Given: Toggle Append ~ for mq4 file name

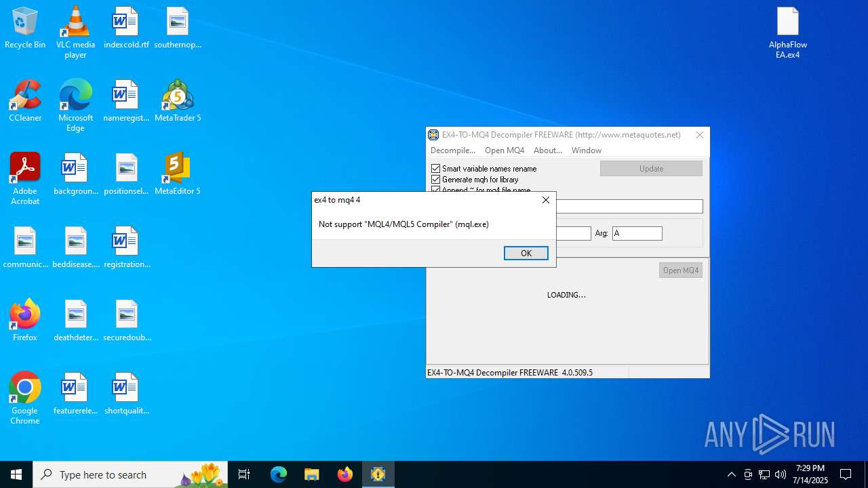Looking at the screenshot, I should [x=436, y=190].
